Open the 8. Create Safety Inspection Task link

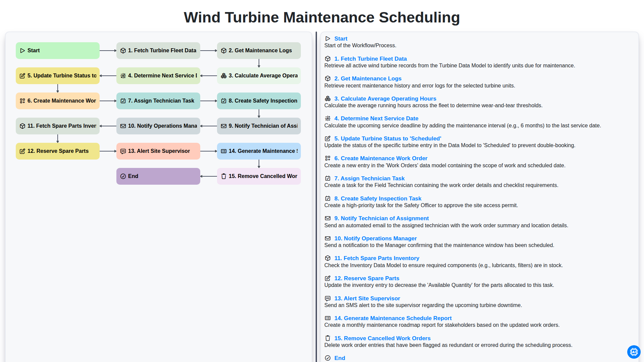[x=378, y=198]
